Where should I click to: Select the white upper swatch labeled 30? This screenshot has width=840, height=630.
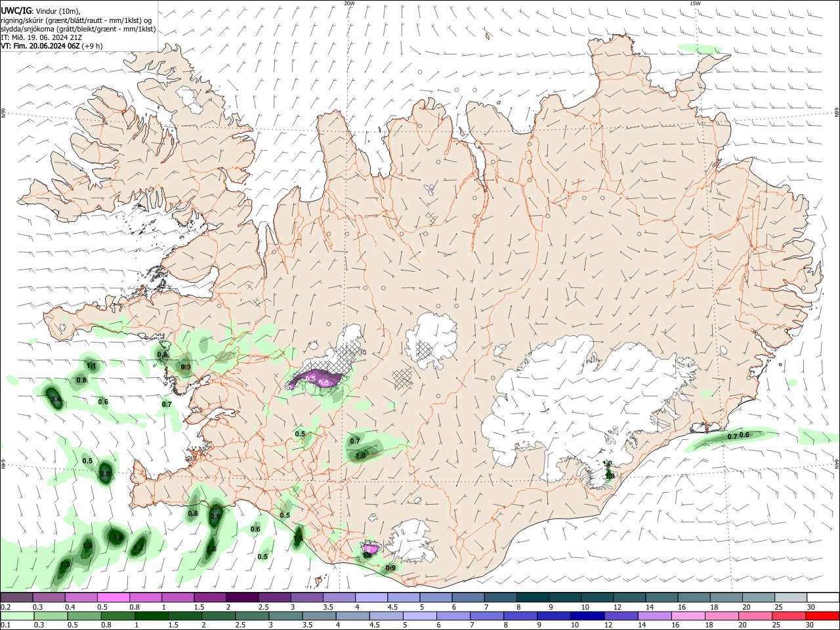click(x=824, y=597)
